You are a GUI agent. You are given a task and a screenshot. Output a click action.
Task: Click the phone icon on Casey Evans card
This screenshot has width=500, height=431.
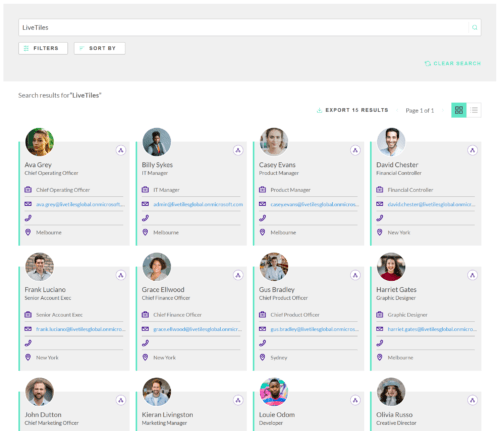click(263, 218)
